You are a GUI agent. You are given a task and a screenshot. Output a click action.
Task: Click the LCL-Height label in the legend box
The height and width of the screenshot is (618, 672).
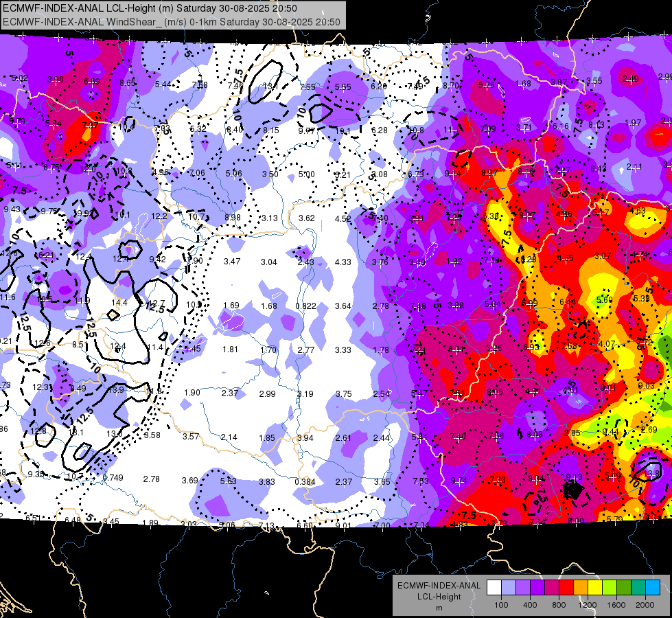point(439,597)
